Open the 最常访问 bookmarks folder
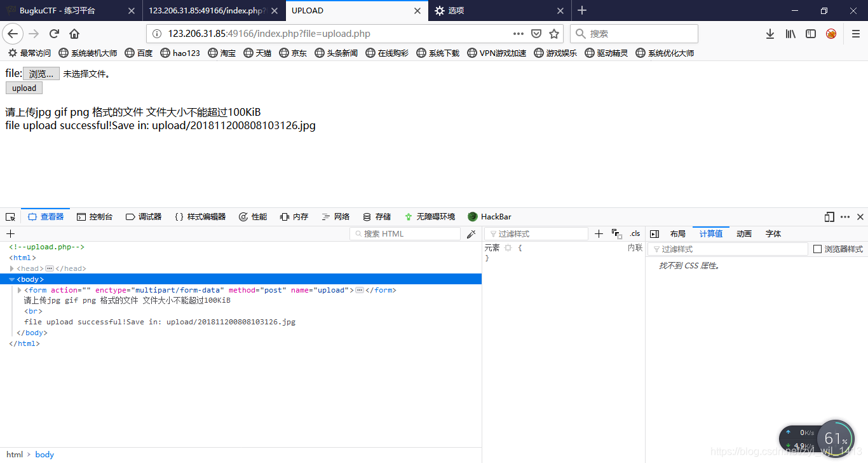 (29, 53)
